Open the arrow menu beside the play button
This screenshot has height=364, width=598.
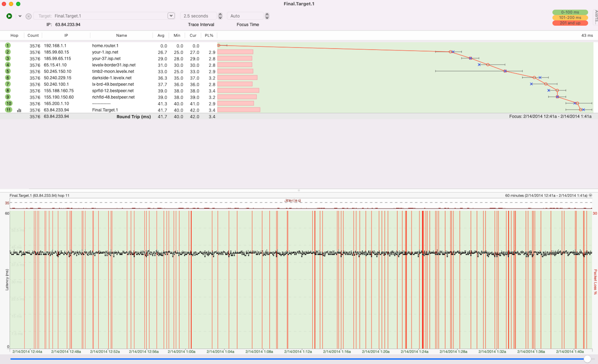pos(20,16)
